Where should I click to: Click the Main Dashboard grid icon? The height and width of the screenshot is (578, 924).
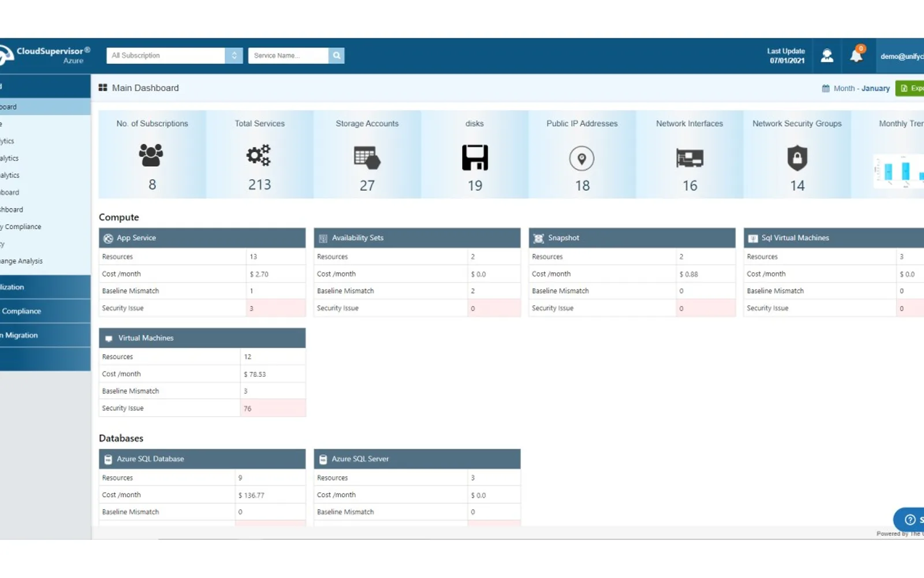103,88
